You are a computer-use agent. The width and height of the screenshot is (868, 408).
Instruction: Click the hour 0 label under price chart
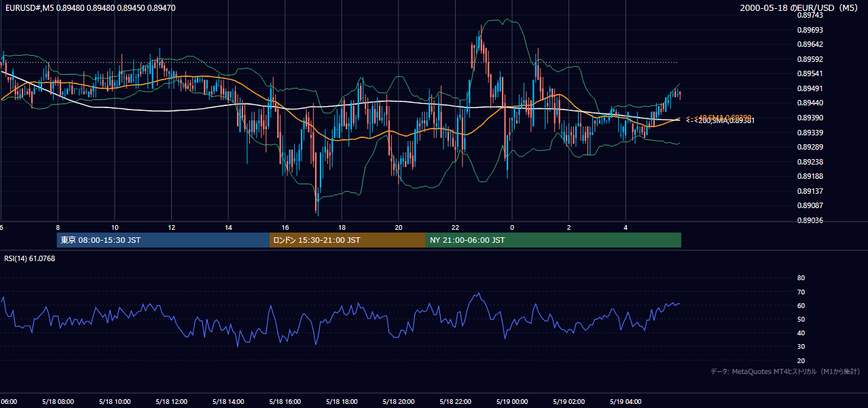coord(512,227)
